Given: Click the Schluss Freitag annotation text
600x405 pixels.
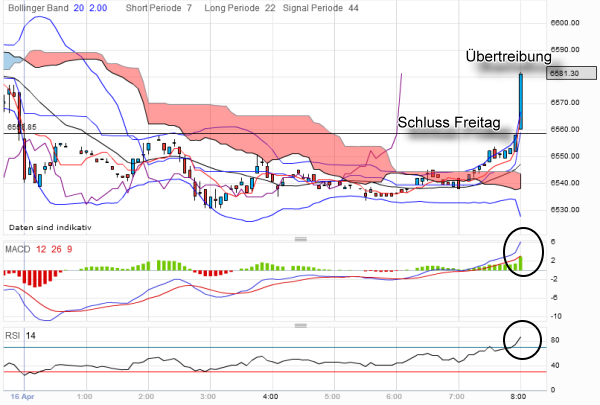Looking at the screenshot, I should [x=449, y=122].
